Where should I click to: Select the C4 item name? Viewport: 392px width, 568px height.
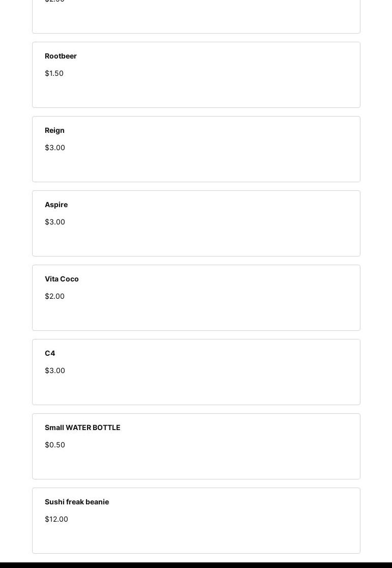click(x=50, y=353)
